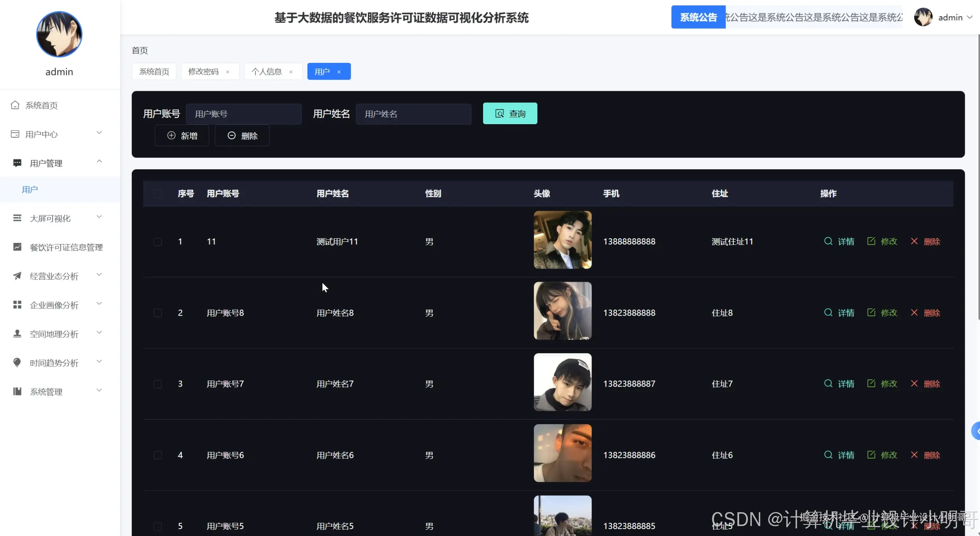Click the 经营业态分析 paper plane icon
Image resolution: width=980 pixels, height=536 pixels.
point(17,276)
